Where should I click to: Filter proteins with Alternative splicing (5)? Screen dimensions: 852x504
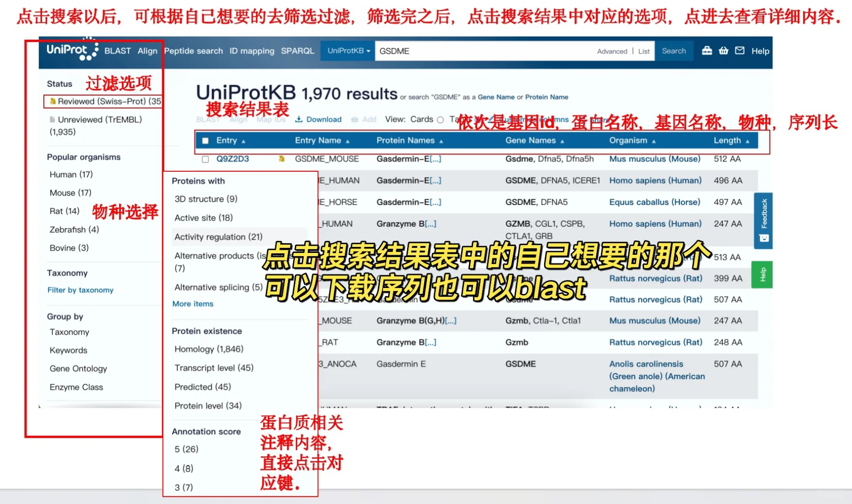[218, 287]
